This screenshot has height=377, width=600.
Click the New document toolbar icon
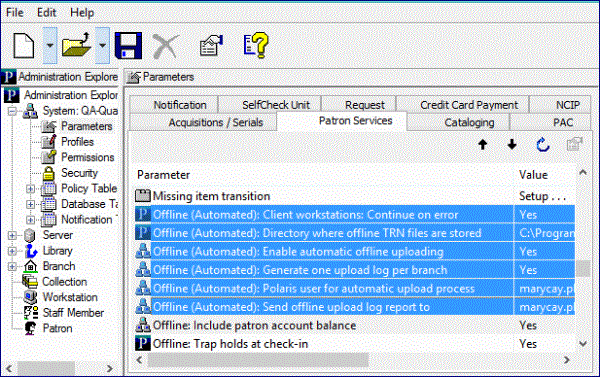click(x=23, y=46)
